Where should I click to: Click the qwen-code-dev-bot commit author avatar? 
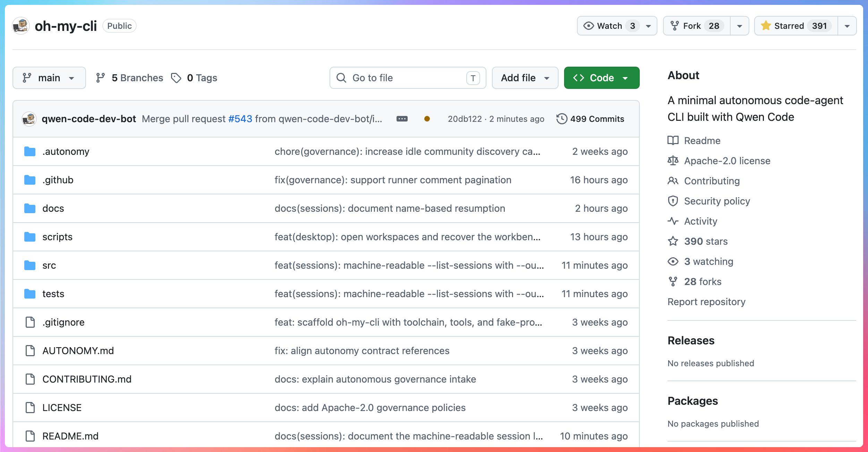[x=29, y=119]
